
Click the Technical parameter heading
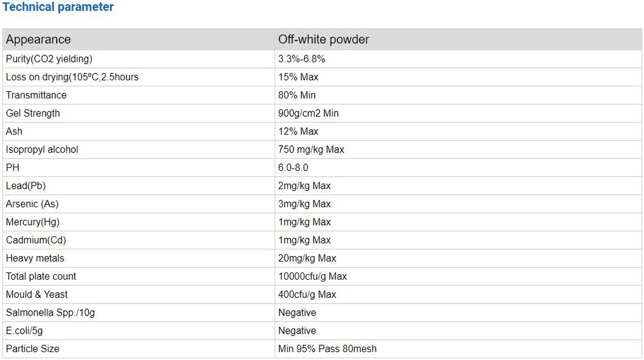pyautogui.click(x=58, y=7)
